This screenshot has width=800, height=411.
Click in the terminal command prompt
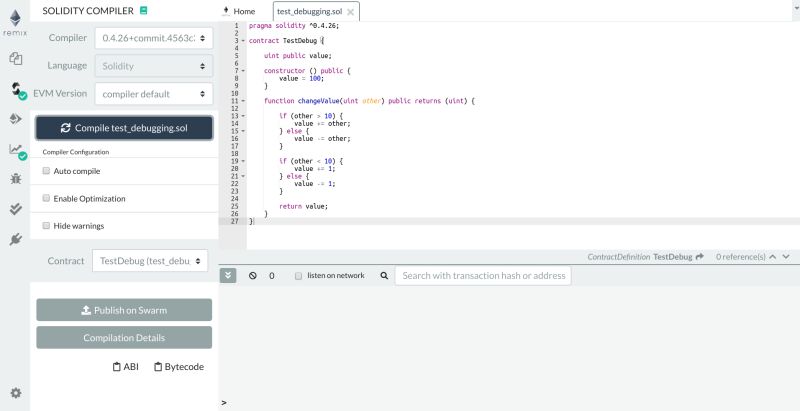(x=510, y=402)
